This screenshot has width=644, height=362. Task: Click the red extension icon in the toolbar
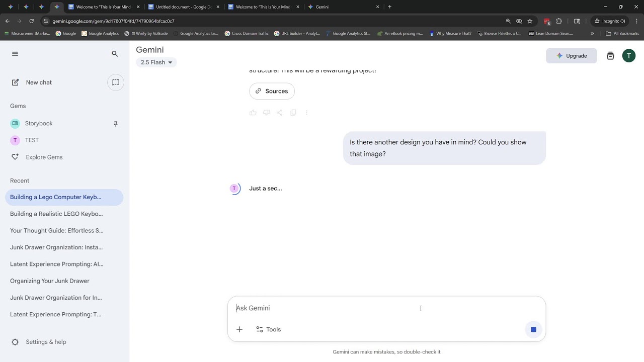547,21
